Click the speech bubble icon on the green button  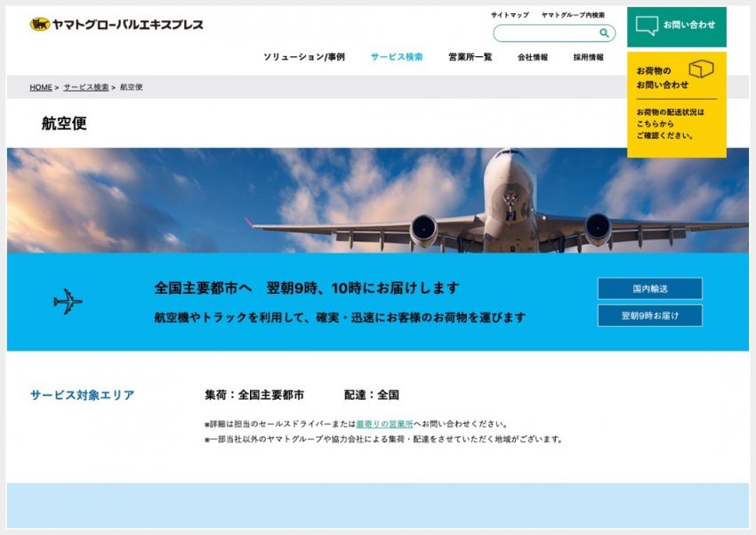647,26
